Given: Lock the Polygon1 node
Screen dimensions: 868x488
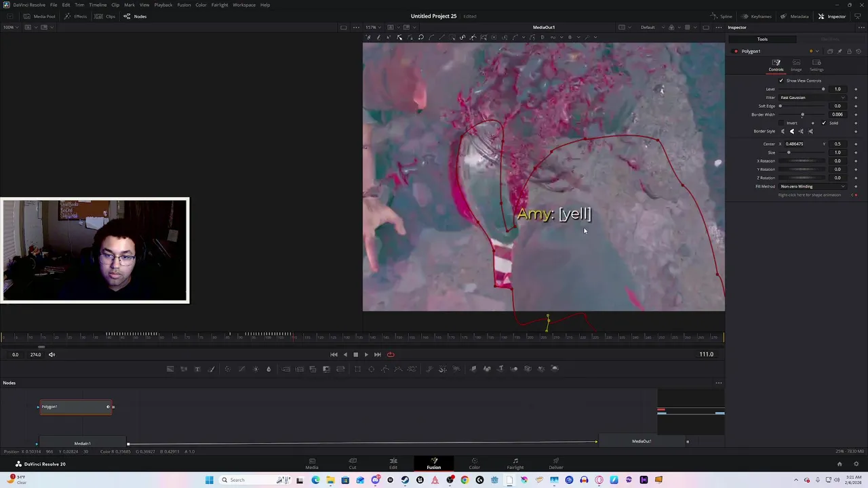Looking at the screenshot, I should click(x=849, y=52).
